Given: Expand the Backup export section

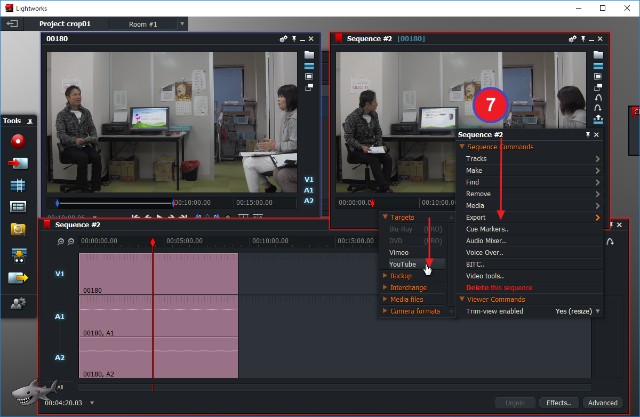Looking at the screenshot, I should click(x=401, y=275).
